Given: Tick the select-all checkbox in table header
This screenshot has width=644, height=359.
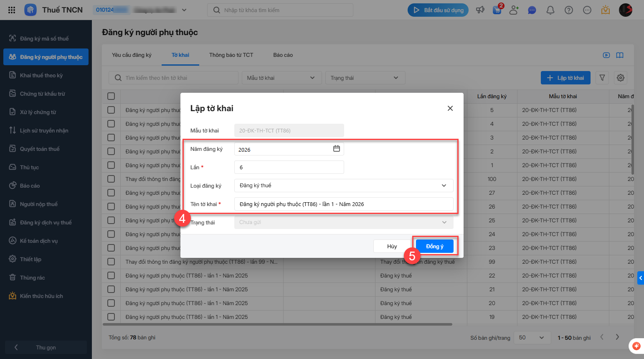Looking at the screenshot, I should click(x=111, y=96).
